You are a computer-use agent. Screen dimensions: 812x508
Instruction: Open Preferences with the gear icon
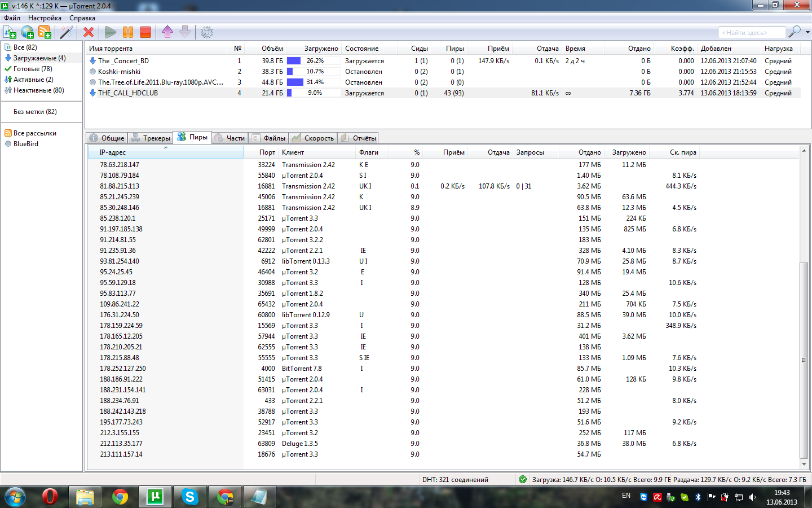[x=207, y=32]
